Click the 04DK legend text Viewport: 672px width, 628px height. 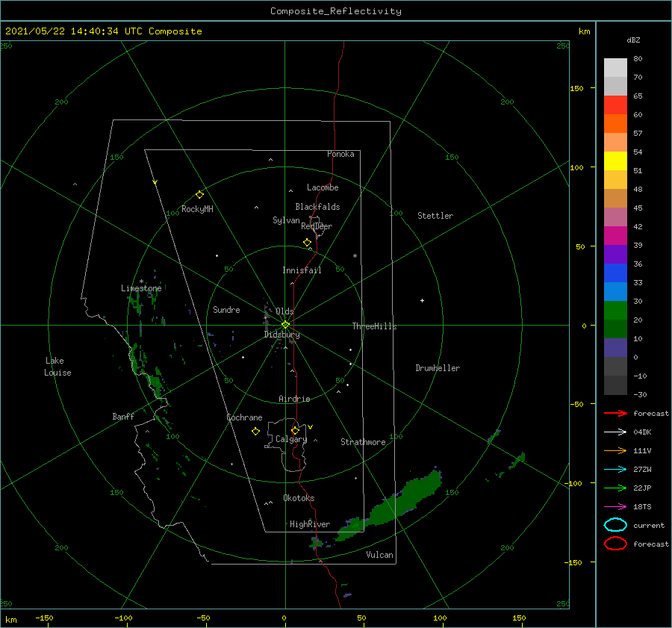click(642, 432)
